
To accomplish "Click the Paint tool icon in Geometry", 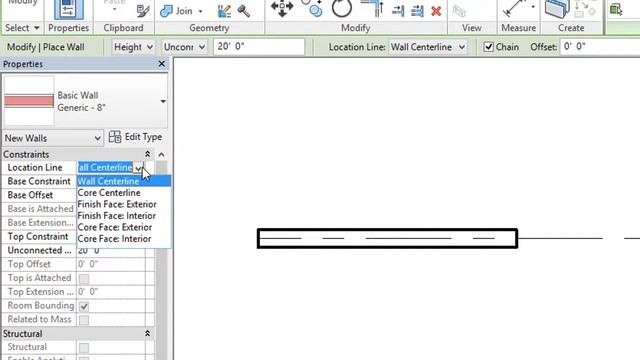I will (x=224, y=11).
